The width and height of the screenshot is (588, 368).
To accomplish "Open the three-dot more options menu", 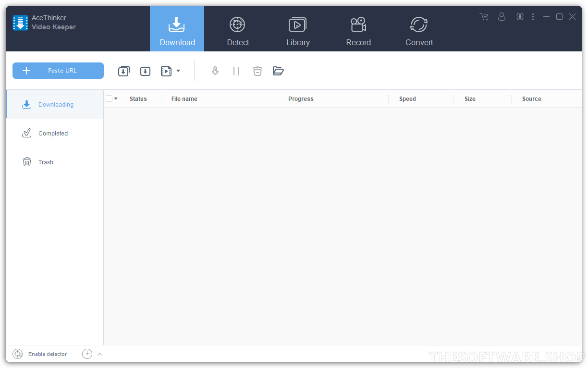I will (533, 17).
